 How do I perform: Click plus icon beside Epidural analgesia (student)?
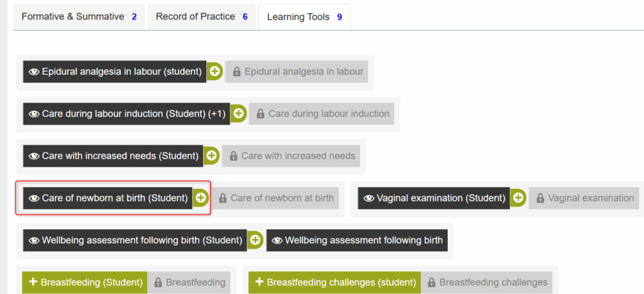[x=214, y=72]
